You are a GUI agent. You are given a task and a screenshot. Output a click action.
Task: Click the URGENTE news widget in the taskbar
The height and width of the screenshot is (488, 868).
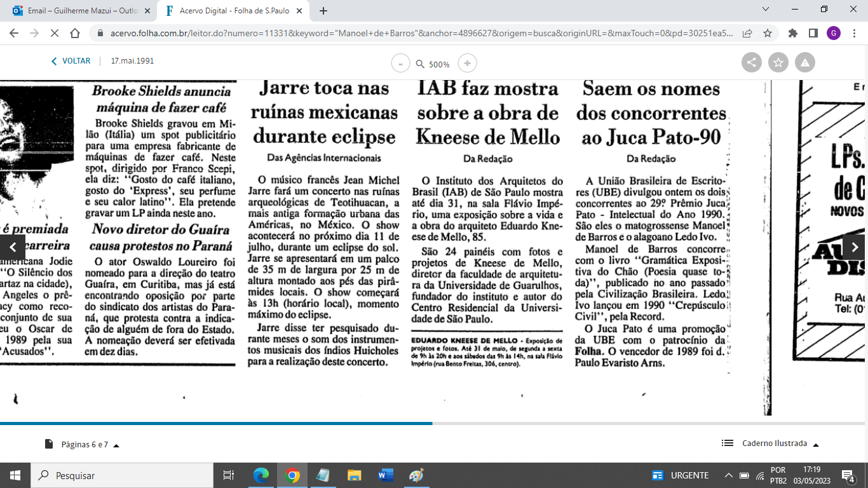coord(681,475)
